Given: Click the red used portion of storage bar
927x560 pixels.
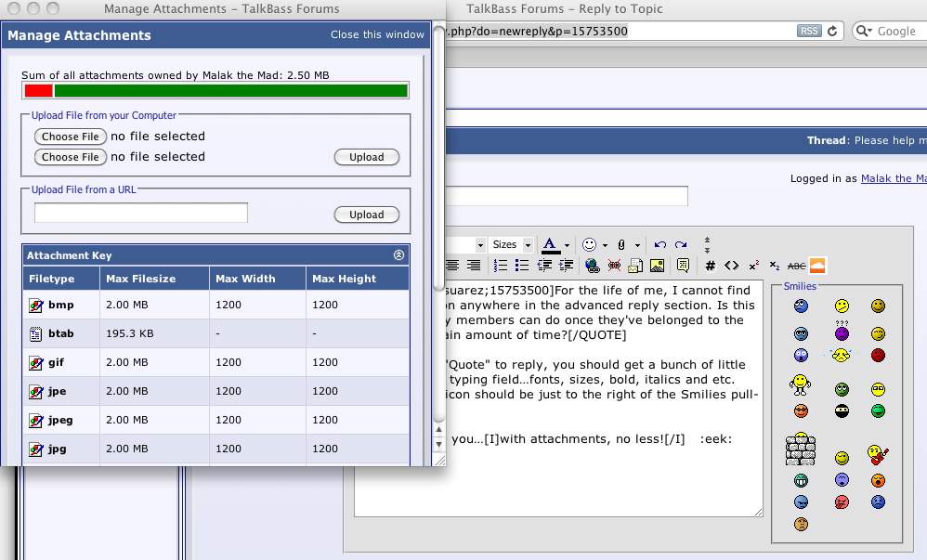Looking at the screenshot, I should pos(38,90).
